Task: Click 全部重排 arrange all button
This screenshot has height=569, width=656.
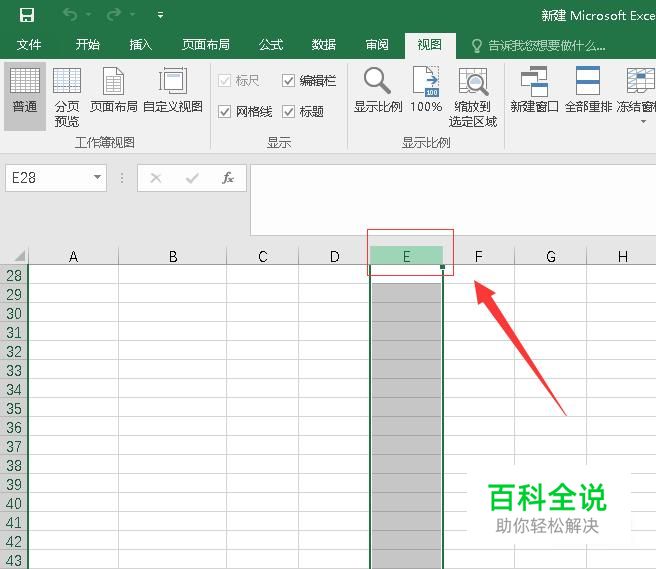Action: pyautogui.click(x=589, y=90)
